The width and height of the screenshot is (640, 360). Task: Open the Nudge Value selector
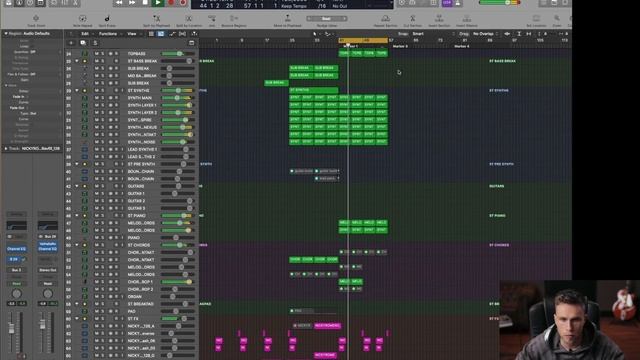[326, 19]
